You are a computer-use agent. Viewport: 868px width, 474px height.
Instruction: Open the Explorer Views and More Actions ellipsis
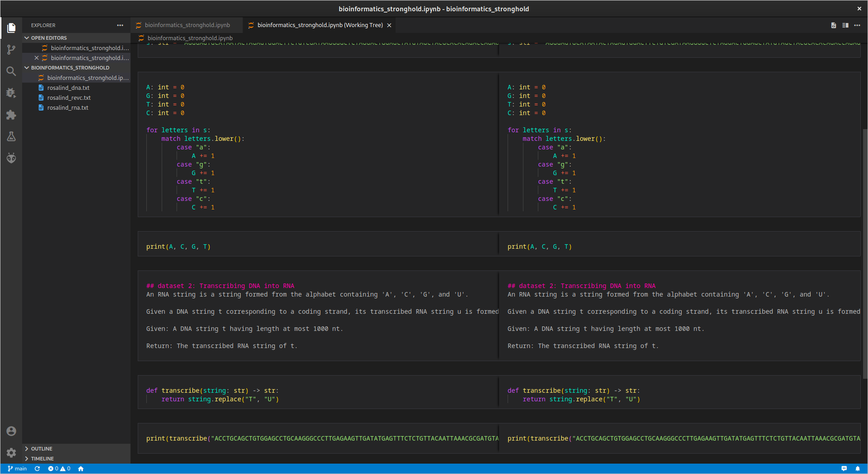point(120,25)
